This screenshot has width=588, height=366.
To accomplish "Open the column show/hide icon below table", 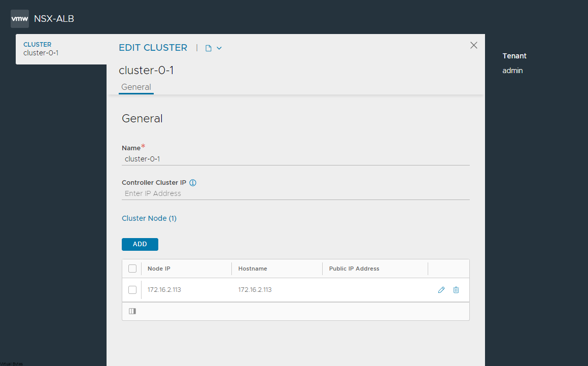I will point(132,311).
